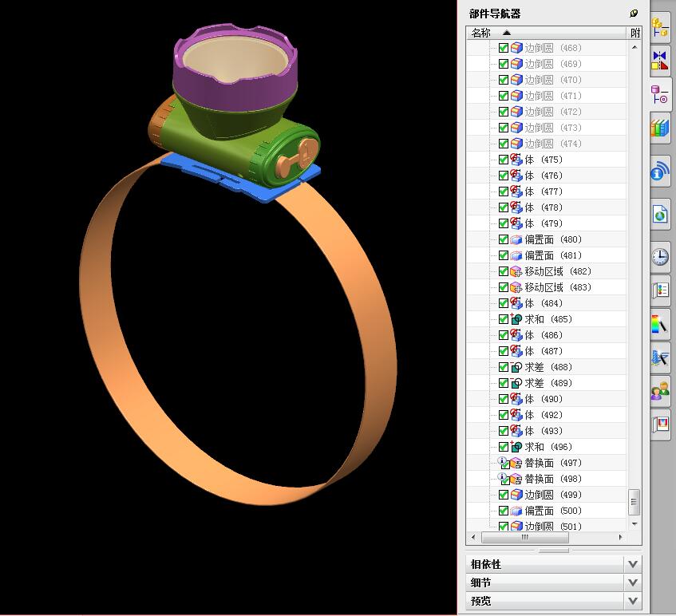This screenshot has width=676, height=616.
Task: Click the horizontal scrollbar thumb
Action: tap(524, 537)
